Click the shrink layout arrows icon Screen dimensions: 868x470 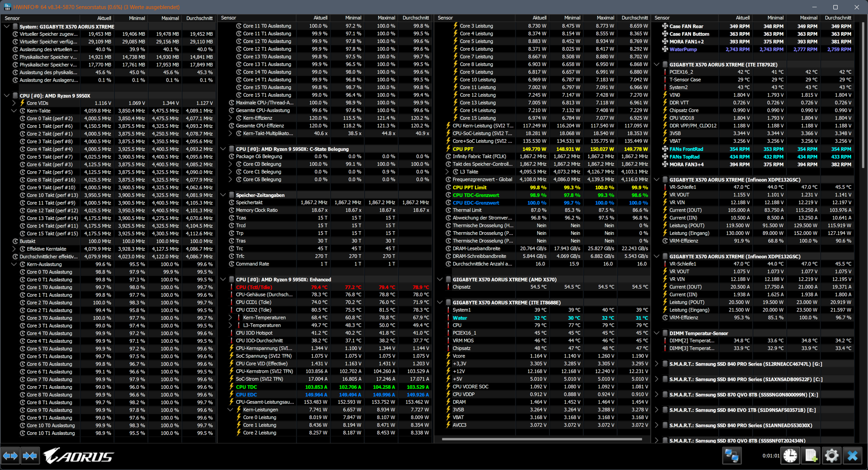point(30,456)
